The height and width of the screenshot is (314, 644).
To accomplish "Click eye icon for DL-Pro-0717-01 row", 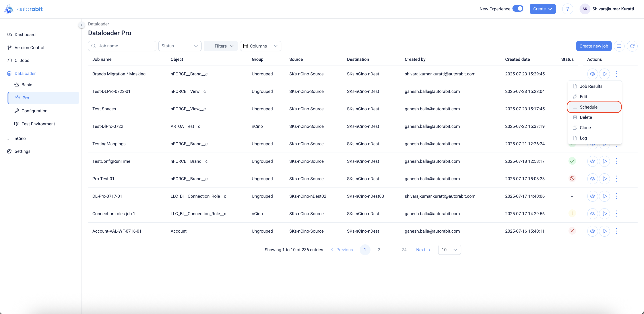I will [x=592, y=196].
